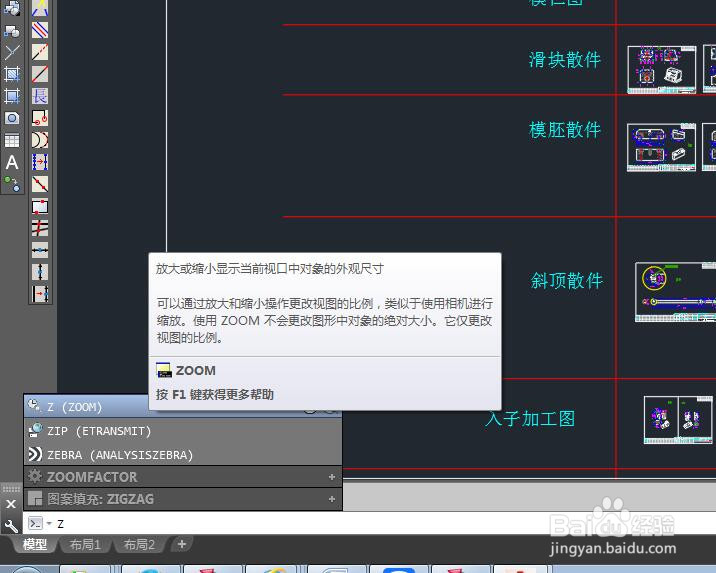Click the blue dotted lines with red arrow icon
This screenshot has height=573, width=716.
40,162
